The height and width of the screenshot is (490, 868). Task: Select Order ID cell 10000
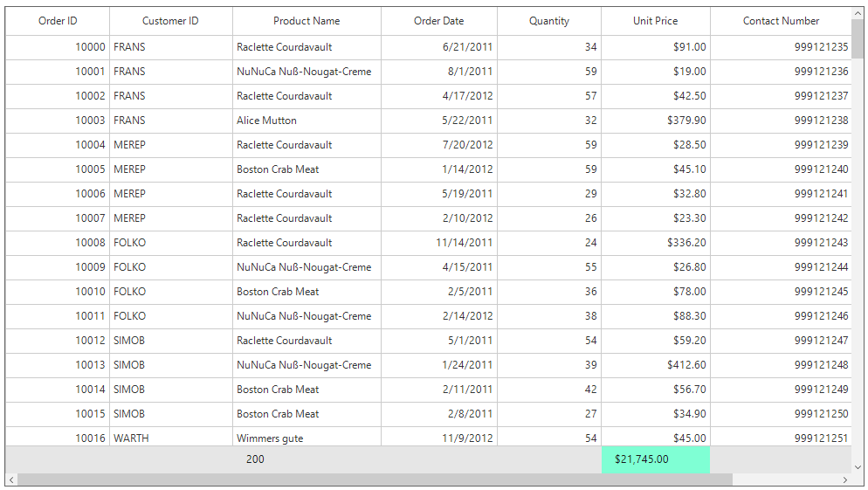(58, 48)
